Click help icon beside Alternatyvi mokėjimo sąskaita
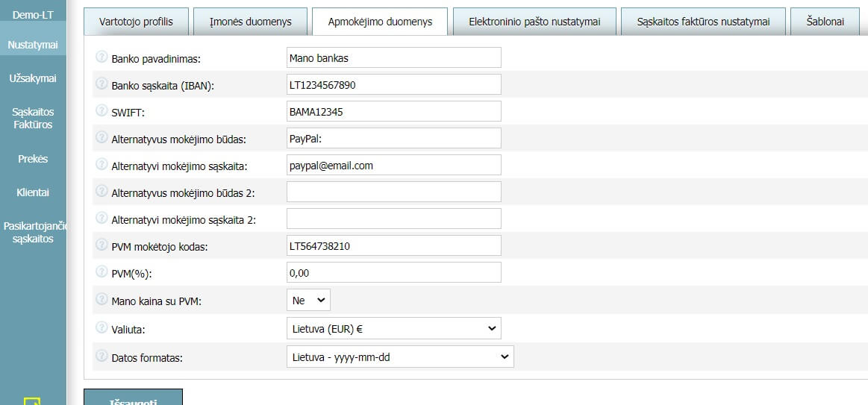The width and height of the screenshot is (868, 405). tap(102, 164)
